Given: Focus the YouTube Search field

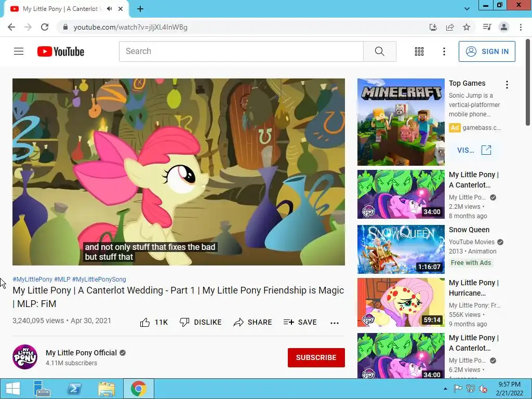Looking at the screenshot, I should pyautogui.click(x=241, y=51).
